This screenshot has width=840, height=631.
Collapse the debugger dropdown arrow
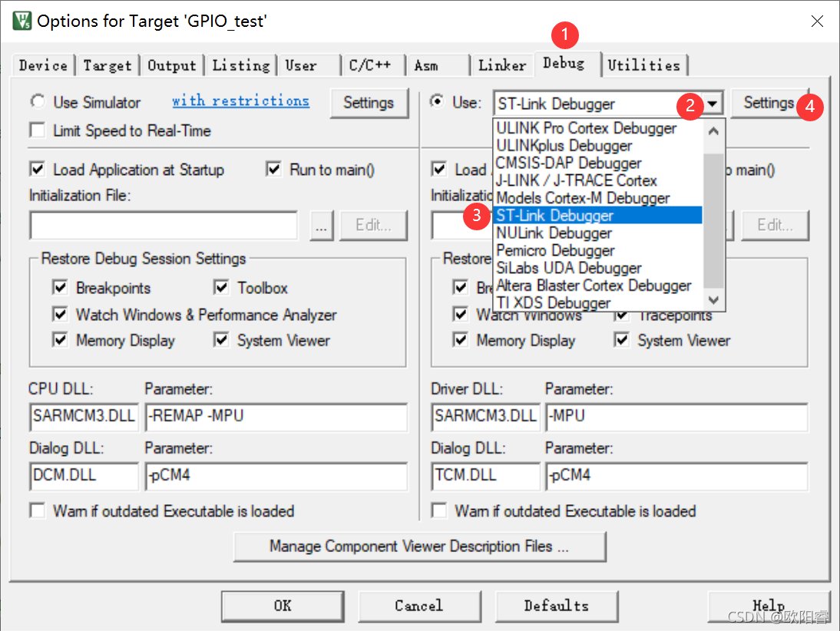tap(712, 104)
